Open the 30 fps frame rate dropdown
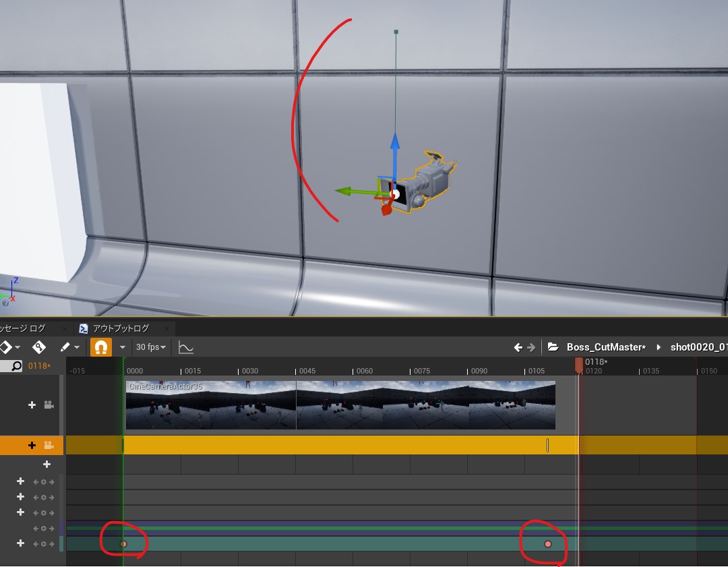The image size is (728, 567). 150,347
